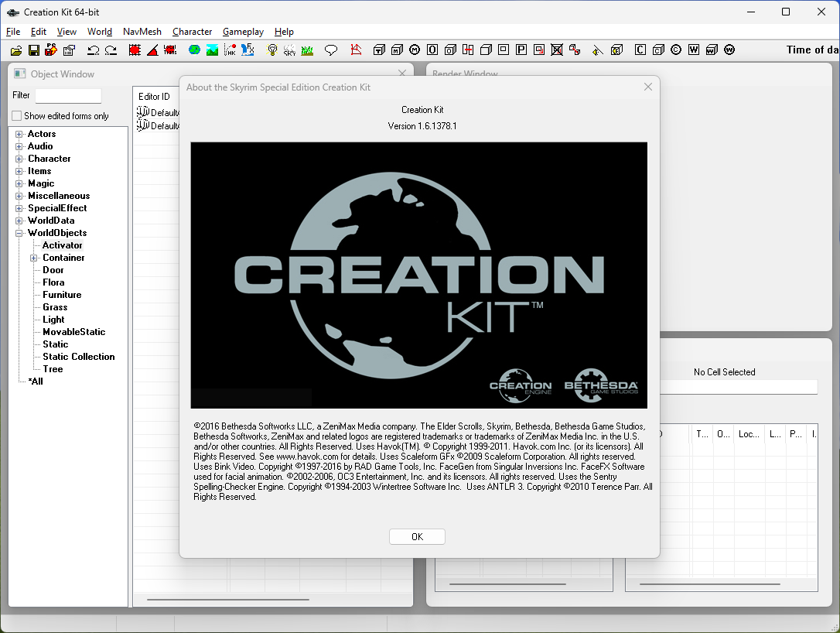The image size is (840, 633).
Task: Click the Open file toolbar icon
Action: pos(16,50)
